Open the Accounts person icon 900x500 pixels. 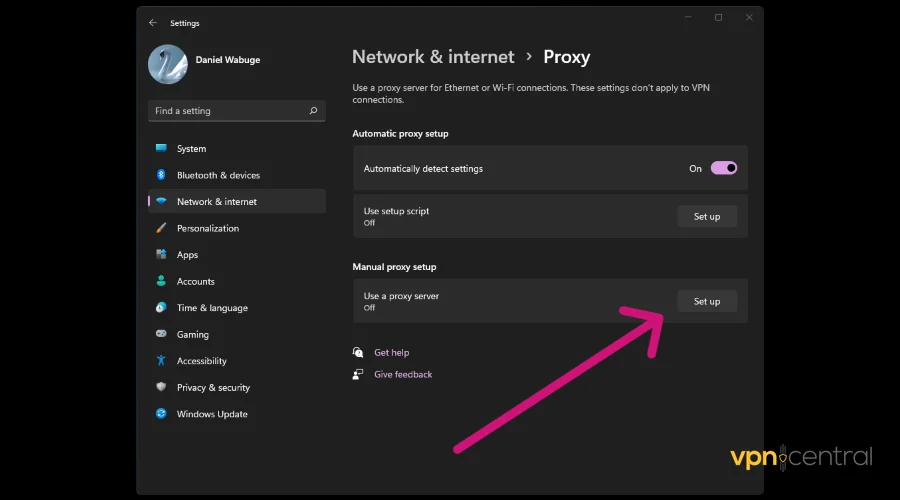point(161,282)
